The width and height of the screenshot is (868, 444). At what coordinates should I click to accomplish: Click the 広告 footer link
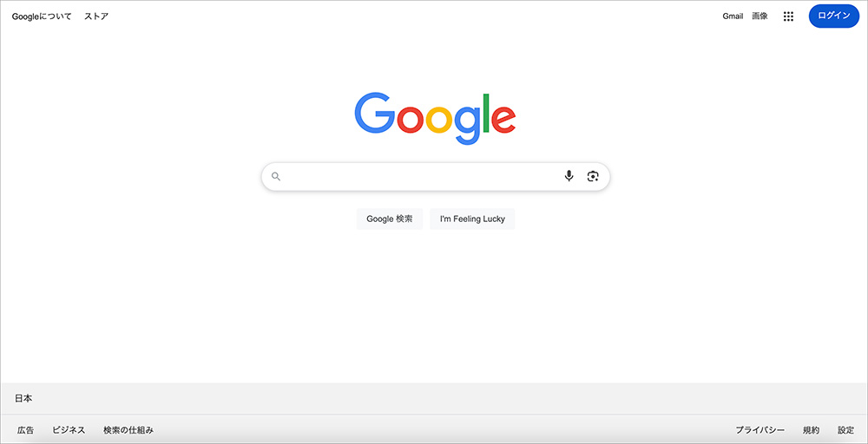coord(25,429)
